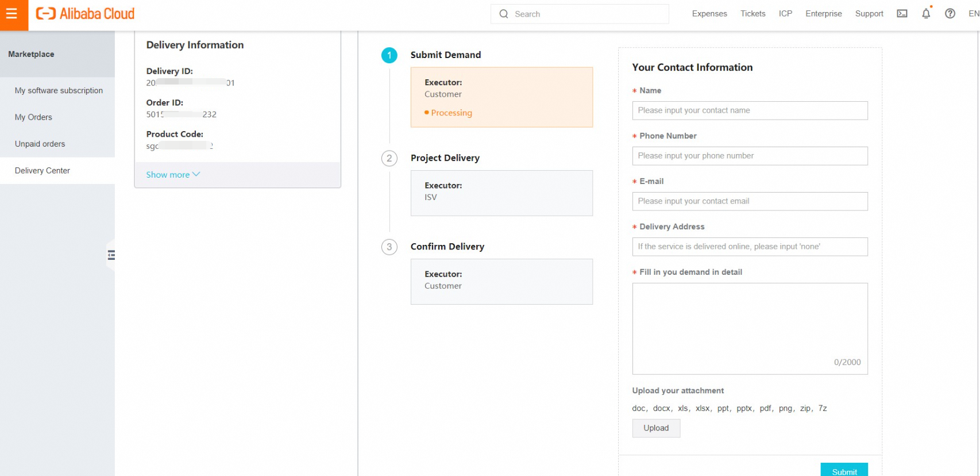Open the hamburger navigation menu
Viewport: 980px width, 476px height.
tap(11, 14)
